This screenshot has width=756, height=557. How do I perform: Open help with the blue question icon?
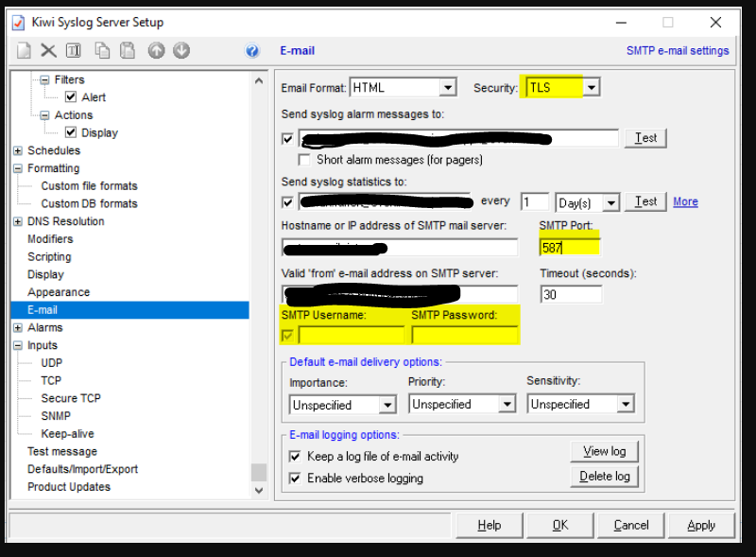(251, 51)
